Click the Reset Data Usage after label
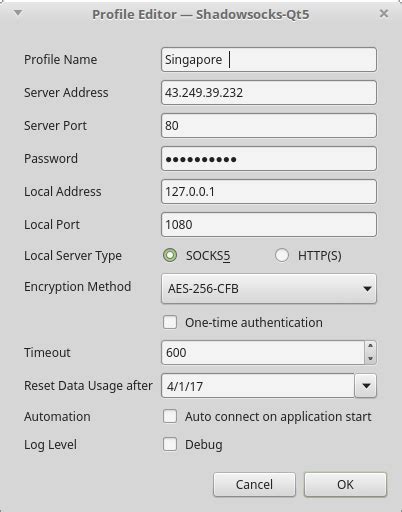Screen dimensions: 402x512 pyautogui.click(x=88, y=386)
